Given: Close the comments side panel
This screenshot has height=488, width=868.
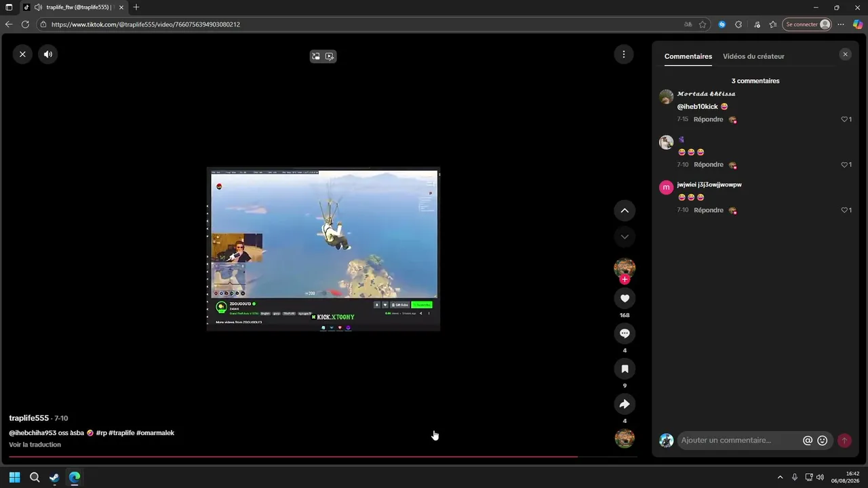Looking at the screenshot, I should pos(845,54).
